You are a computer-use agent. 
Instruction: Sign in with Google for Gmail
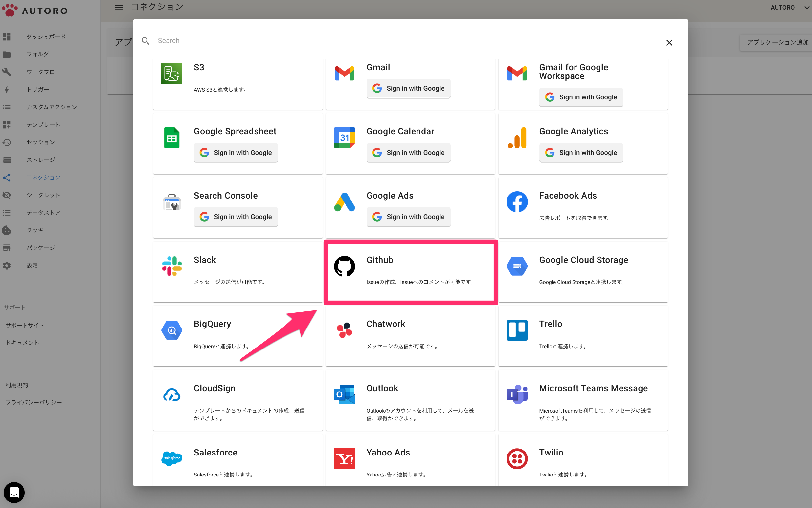coord(408,88)
